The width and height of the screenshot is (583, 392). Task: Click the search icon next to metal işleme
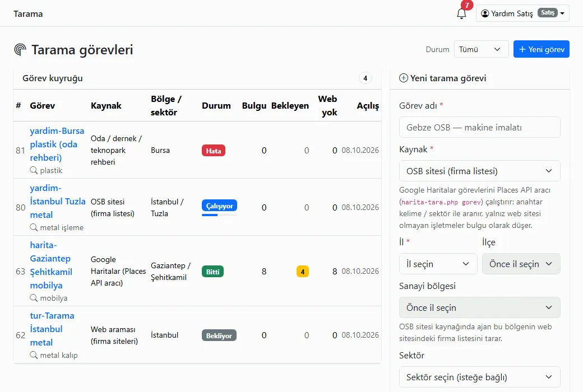34,227
